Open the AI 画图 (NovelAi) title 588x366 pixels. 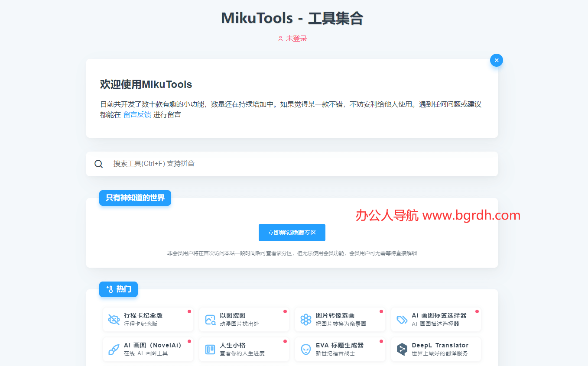point(153,345)
